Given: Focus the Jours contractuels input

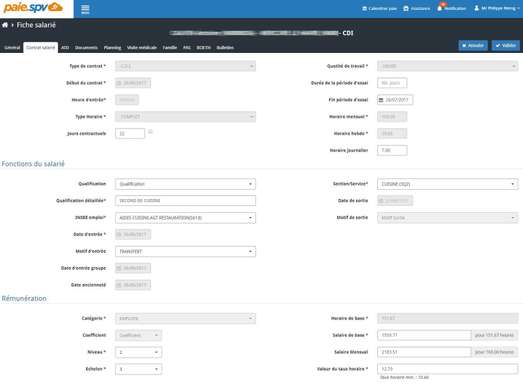Looking at the screenshot, I should tap(130, 133).
